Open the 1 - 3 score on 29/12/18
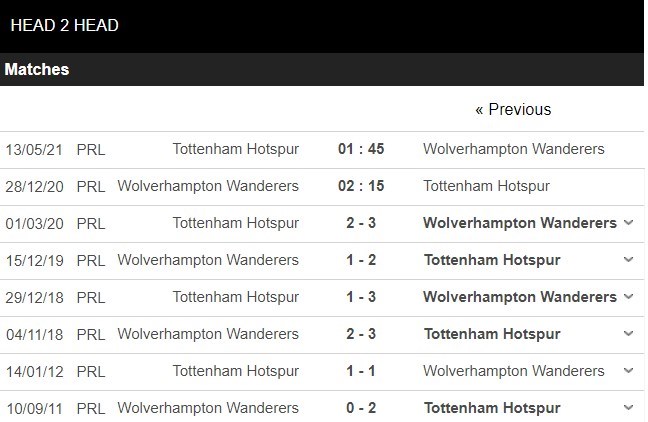This screenshot has height=422, width=648. (361, 297)
